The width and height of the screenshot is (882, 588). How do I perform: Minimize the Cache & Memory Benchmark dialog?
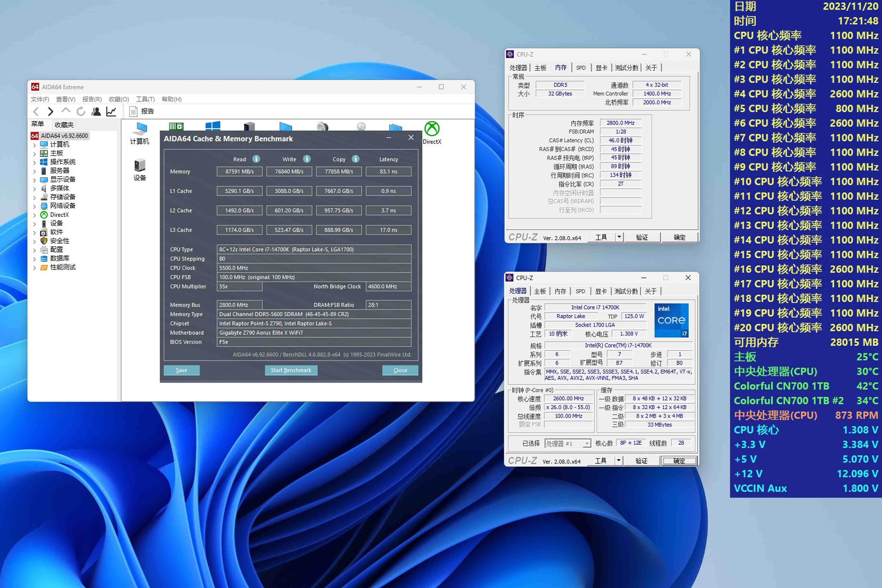389,138
